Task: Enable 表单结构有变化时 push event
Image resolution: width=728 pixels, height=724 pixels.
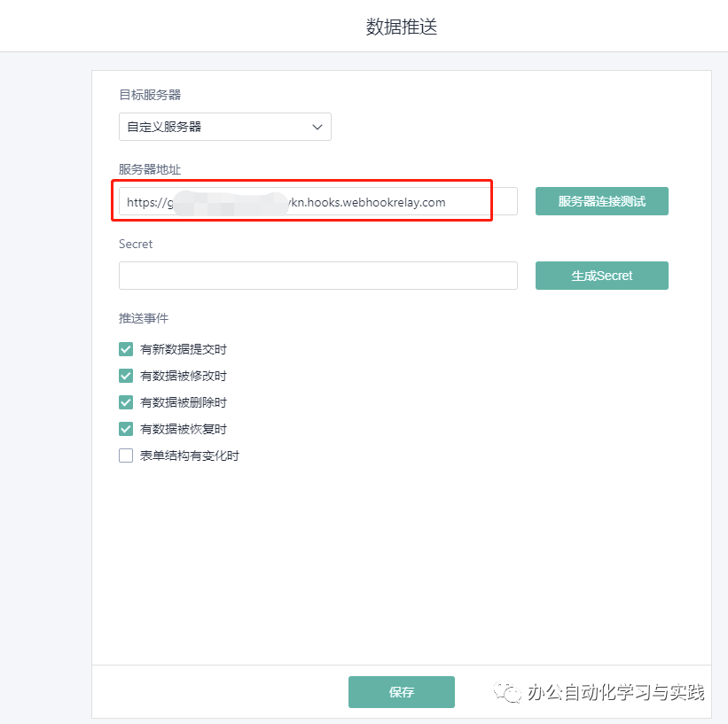Action: pyautogui.click(x=126, y=455)
